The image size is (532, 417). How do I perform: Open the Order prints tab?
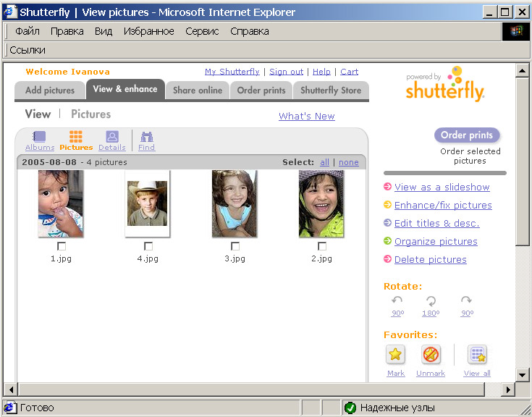tap(261, 90)
